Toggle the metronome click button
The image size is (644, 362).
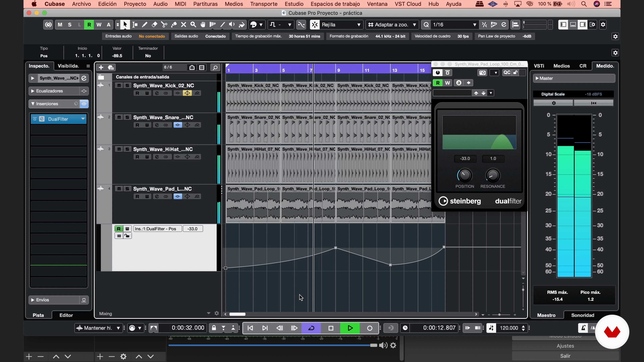coord(583,328)
